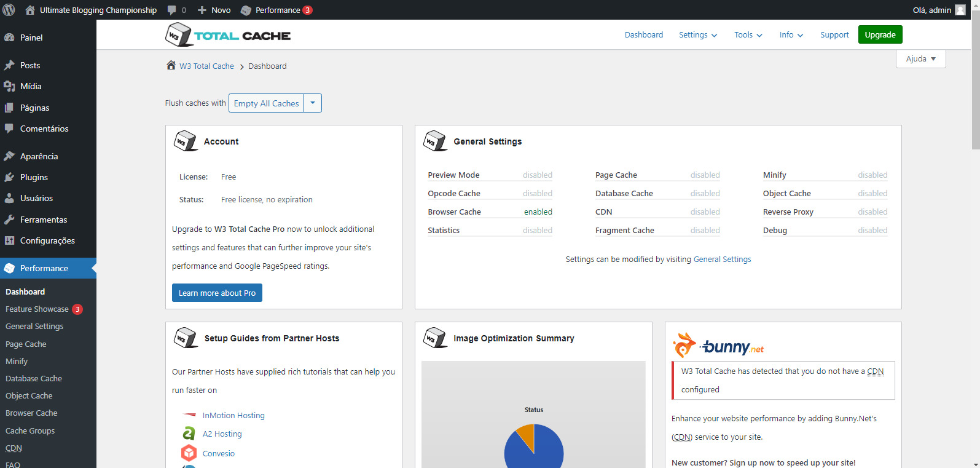The width and height of the screenshot is (980, 468).
Task: Click the plus icon next to Novo
Action: 202,10
